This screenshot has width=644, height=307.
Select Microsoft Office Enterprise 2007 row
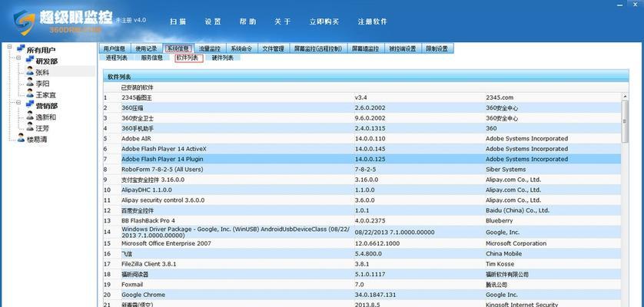pos(362,243)
